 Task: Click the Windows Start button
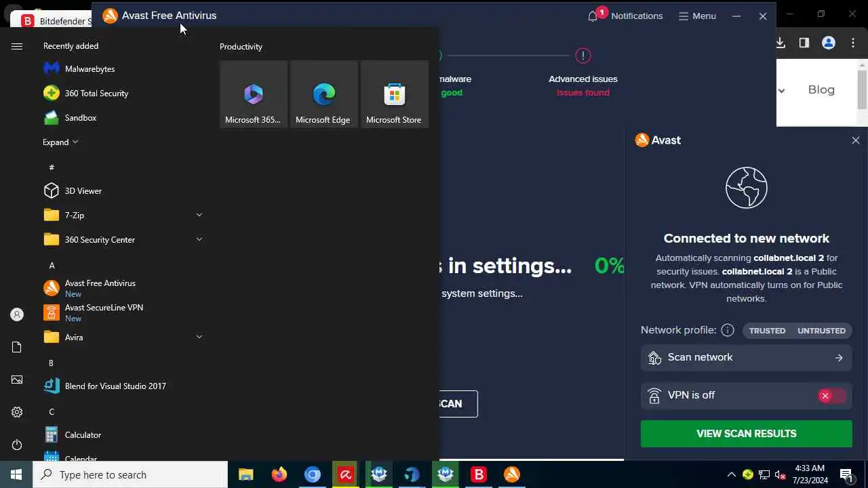click(16, 474)
